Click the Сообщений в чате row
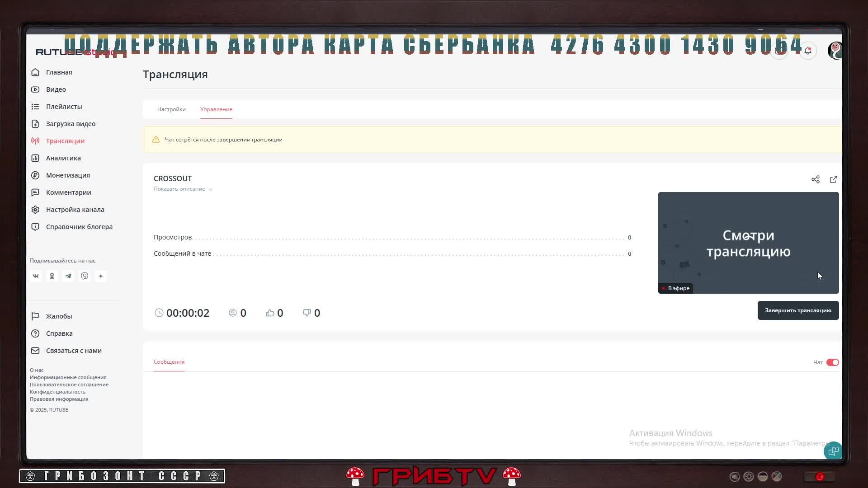Viewport: 868px width, 488px height. pos(392,253)
